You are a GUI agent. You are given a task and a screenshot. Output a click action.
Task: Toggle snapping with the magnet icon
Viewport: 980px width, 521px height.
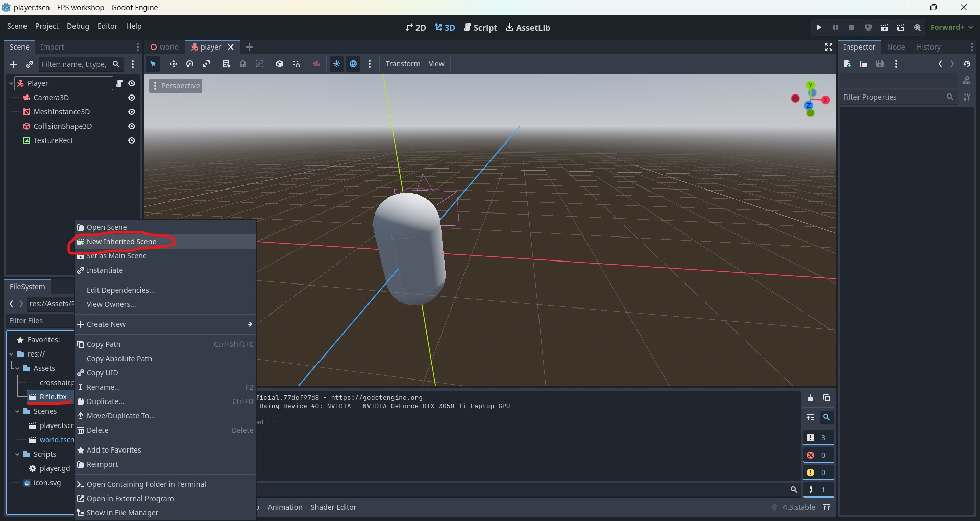[296, 64]
